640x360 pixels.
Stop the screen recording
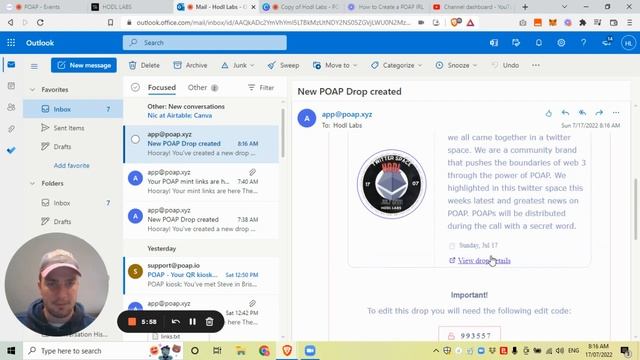click(132, 322)
